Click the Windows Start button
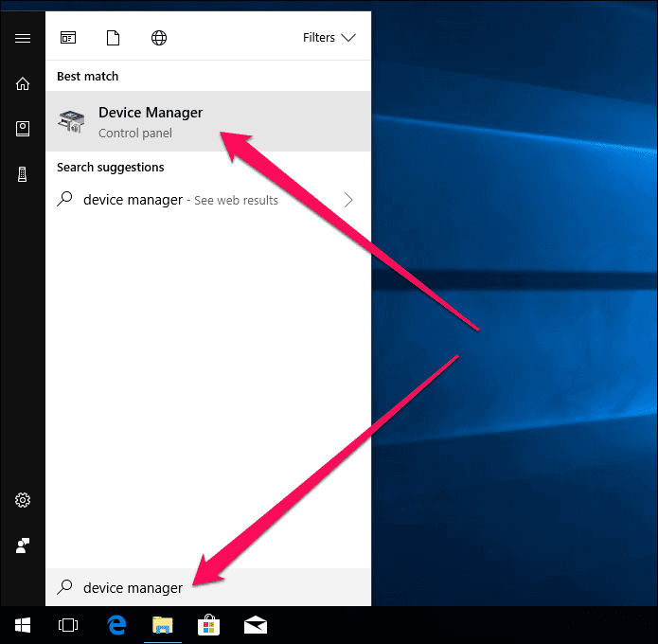Image resolution: width=658 pixels, height=644 pixels. click(23, 625)
